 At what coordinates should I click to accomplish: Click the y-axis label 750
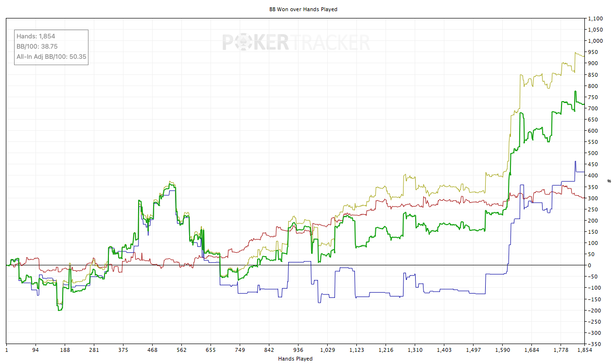[x=593, y=97]
